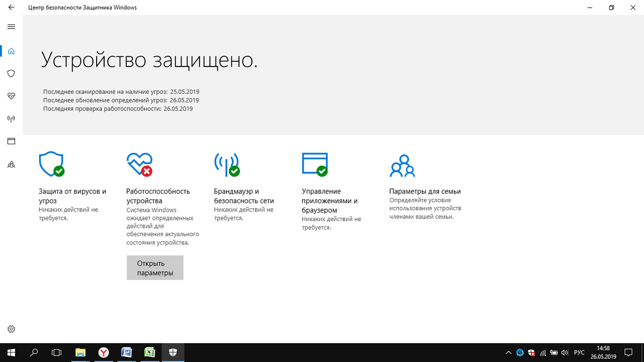Open Firewall network sidebar icon
The width and height of the screenshot is (644, 362).
[11, 119]
